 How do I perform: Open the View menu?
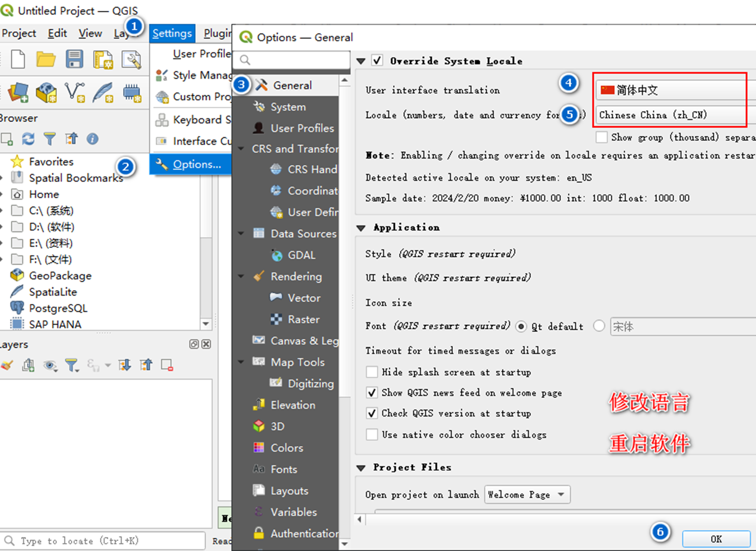tap(90, 33)
